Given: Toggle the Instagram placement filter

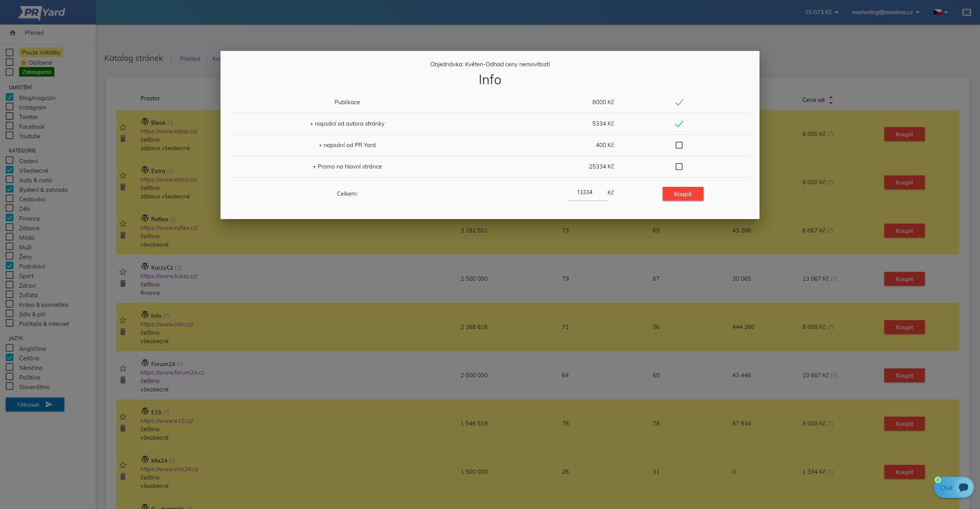Looking at the screenshot, I should coord(10,107).
